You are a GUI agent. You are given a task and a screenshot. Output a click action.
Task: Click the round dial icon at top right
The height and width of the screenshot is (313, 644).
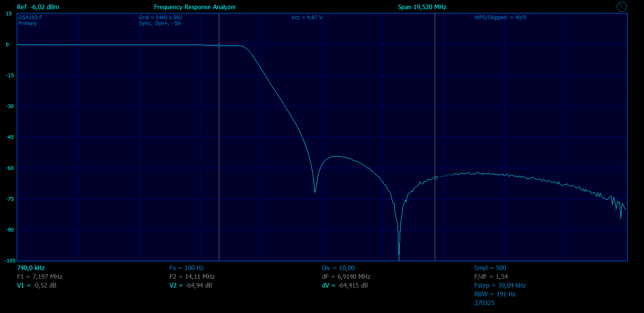pyautogui.click(x=622, y=6)
